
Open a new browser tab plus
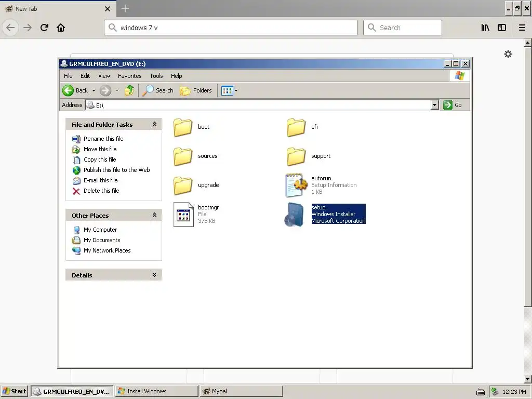[x=125, y=8]
